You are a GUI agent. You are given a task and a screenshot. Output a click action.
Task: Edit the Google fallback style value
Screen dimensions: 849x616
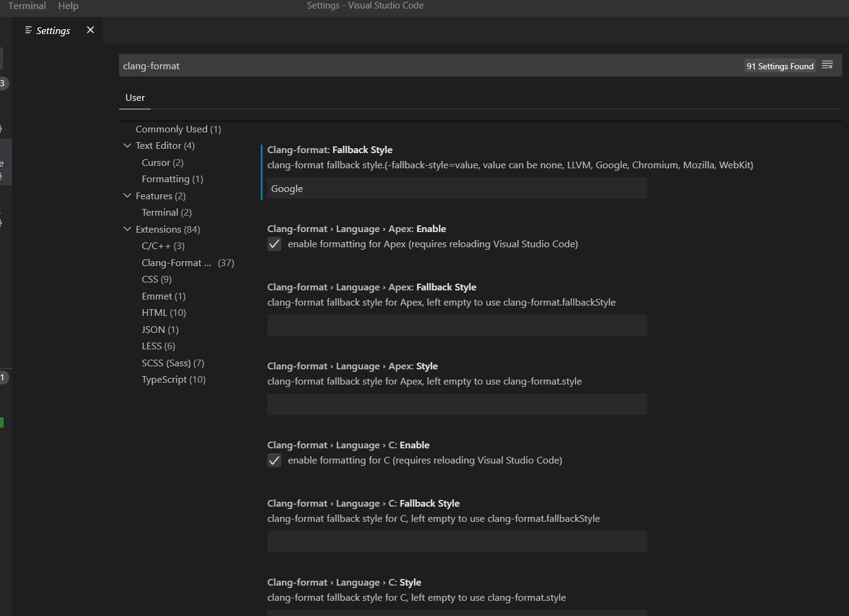(457, 188)
